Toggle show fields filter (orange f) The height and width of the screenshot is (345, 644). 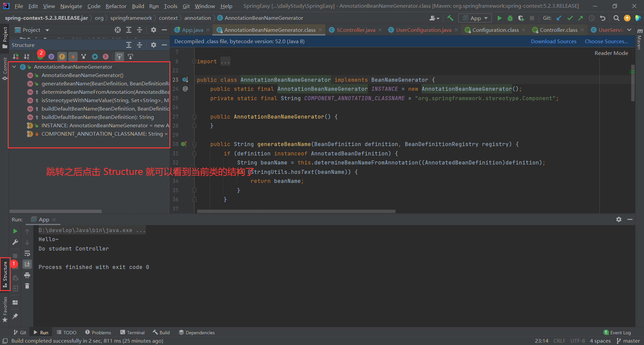point(62,57)
